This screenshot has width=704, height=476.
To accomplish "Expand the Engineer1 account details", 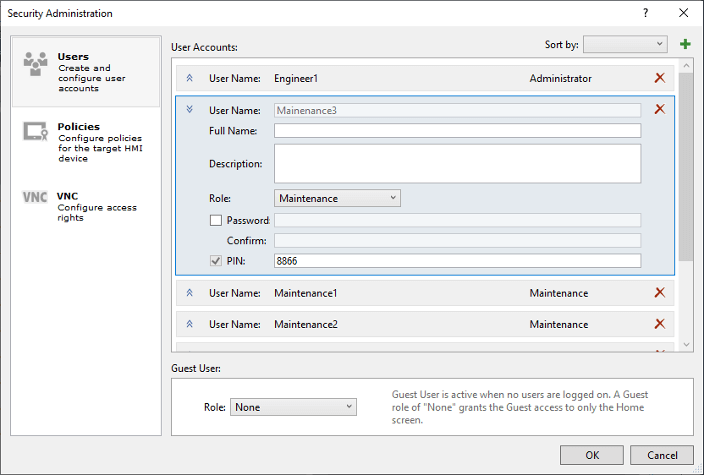I will tap(189, 78).
